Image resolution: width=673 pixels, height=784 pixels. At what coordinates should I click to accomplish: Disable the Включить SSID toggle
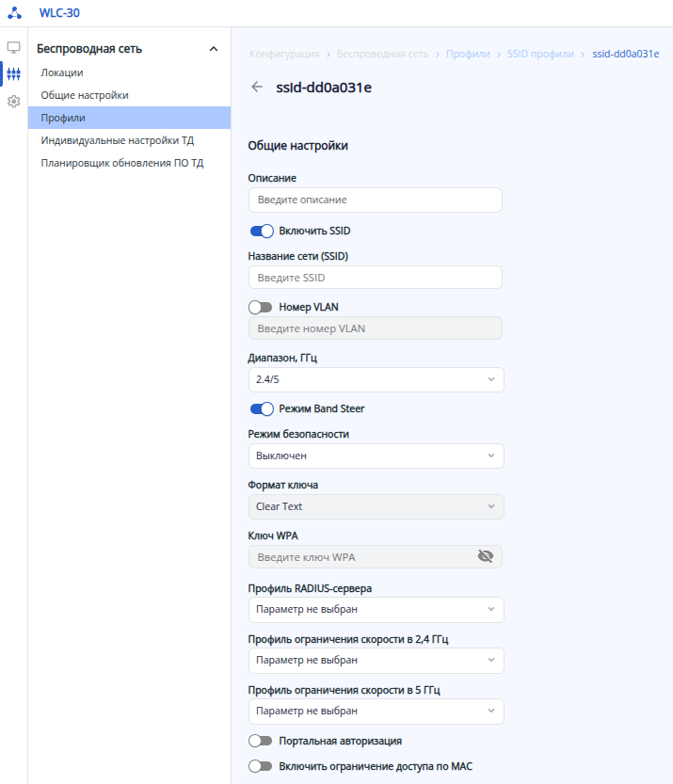[261, 231]
